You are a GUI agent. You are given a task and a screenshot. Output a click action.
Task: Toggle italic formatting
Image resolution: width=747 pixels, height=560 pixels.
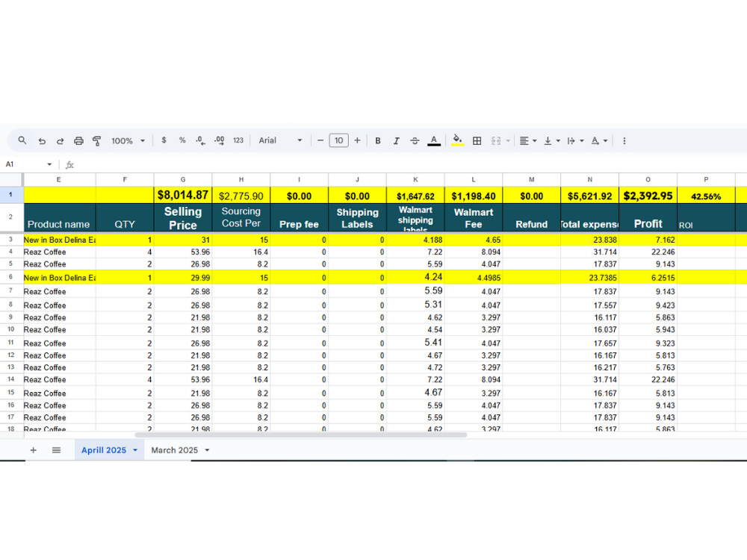pos(396,141)
